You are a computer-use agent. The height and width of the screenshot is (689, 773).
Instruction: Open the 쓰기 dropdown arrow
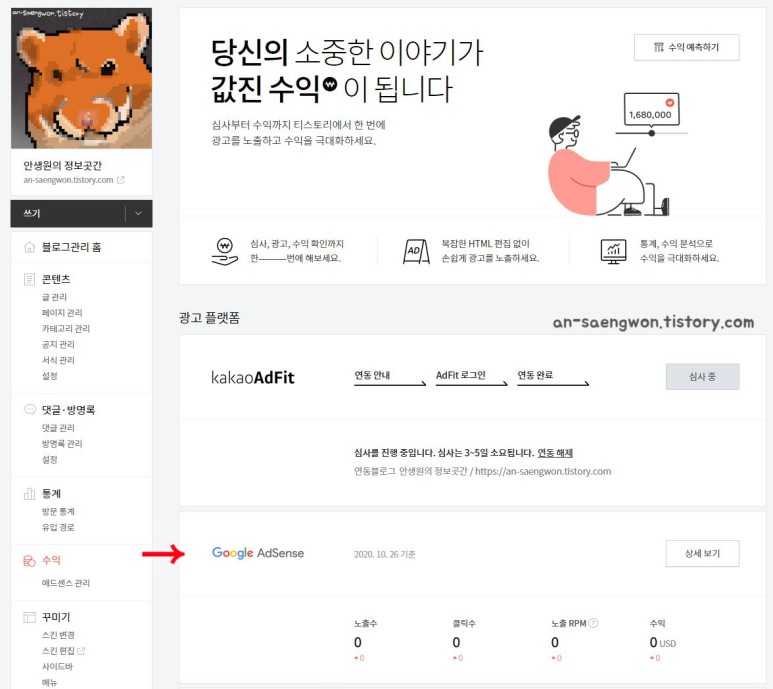point(139,213)
